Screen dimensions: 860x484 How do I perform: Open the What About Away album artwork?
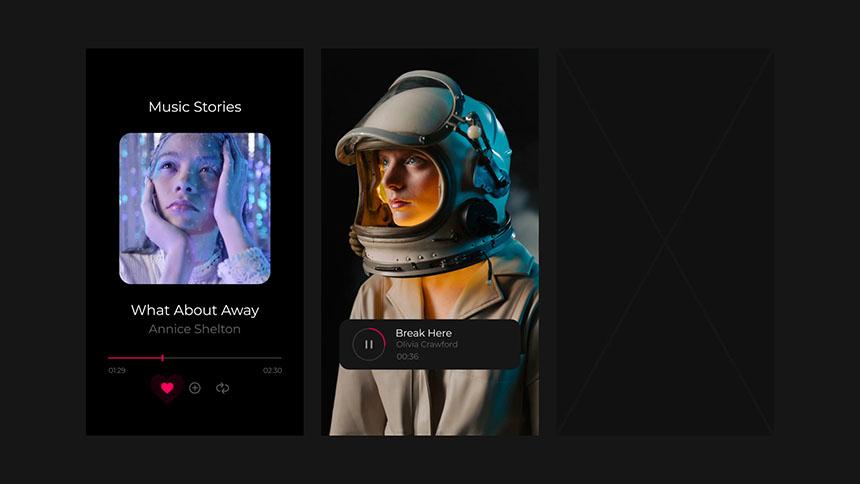point(195,208)
